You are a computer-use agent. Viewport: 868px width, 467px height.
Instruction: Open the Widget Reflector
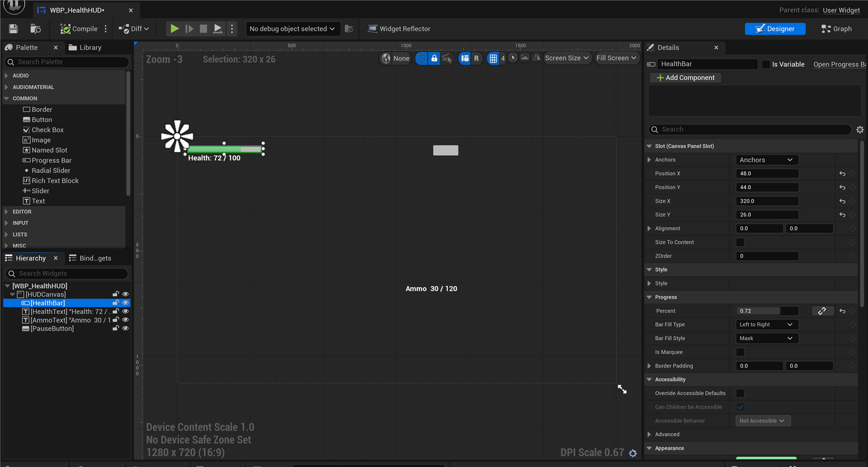click(x=399, y=29)
